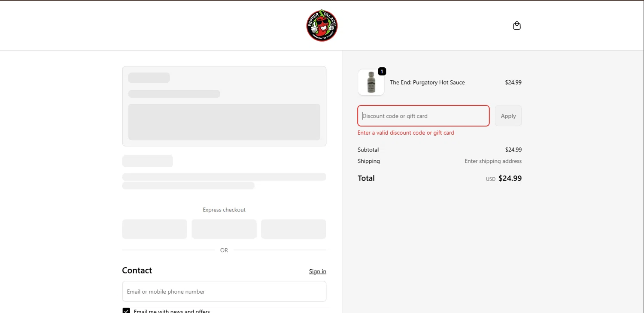Image resolution: width=644 pixels, height=313 pixels.
Task: Open the Sign in link
Action: pyautogui.click(x=318, y=271)
